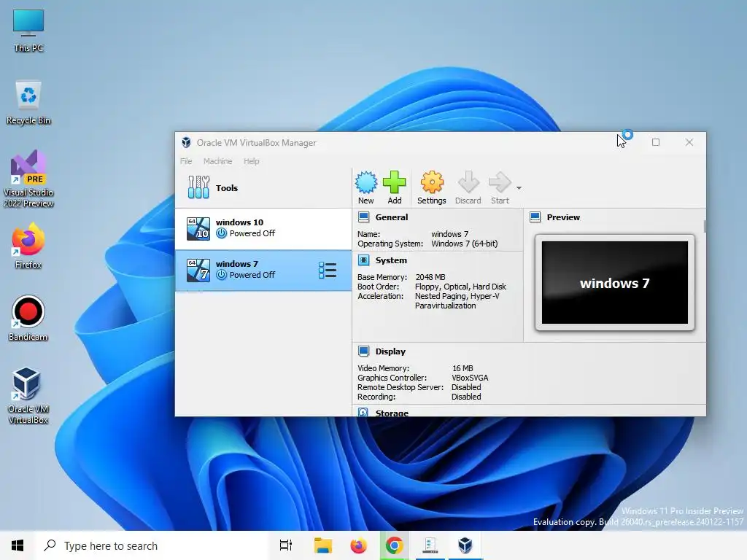This screenshot has width=747, height=560.
Task: Maximize the VirtualBox Manager window
Action: coord(656,142)
